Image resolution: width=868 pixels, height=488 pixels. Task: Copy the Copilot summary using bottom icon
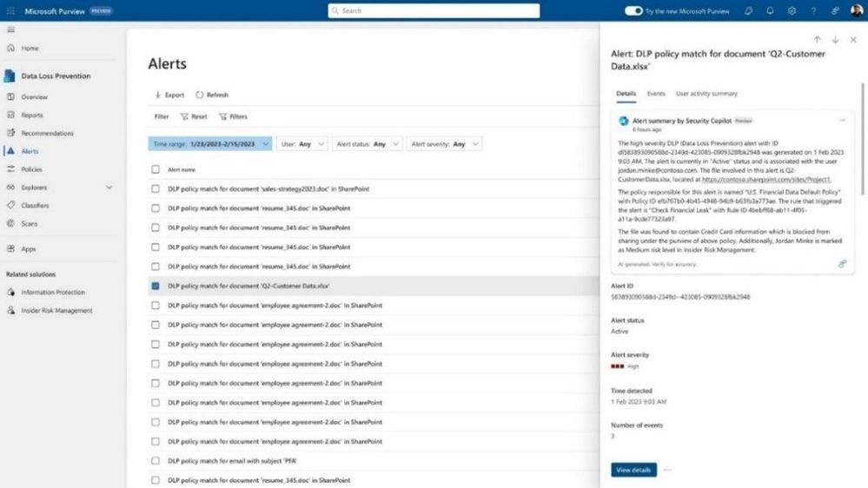(842, 264)
